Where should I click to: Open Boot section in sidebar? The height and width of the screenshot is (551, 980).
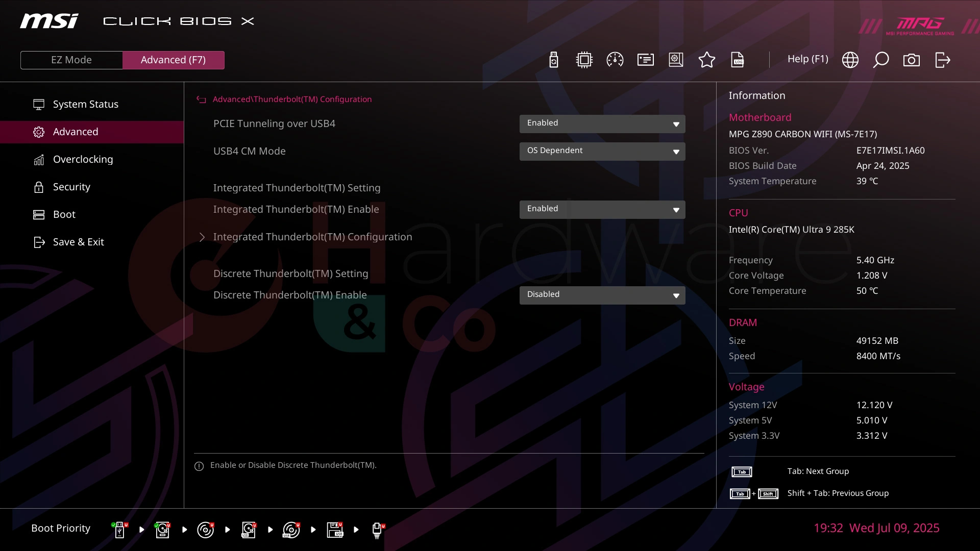click(92, 214)
